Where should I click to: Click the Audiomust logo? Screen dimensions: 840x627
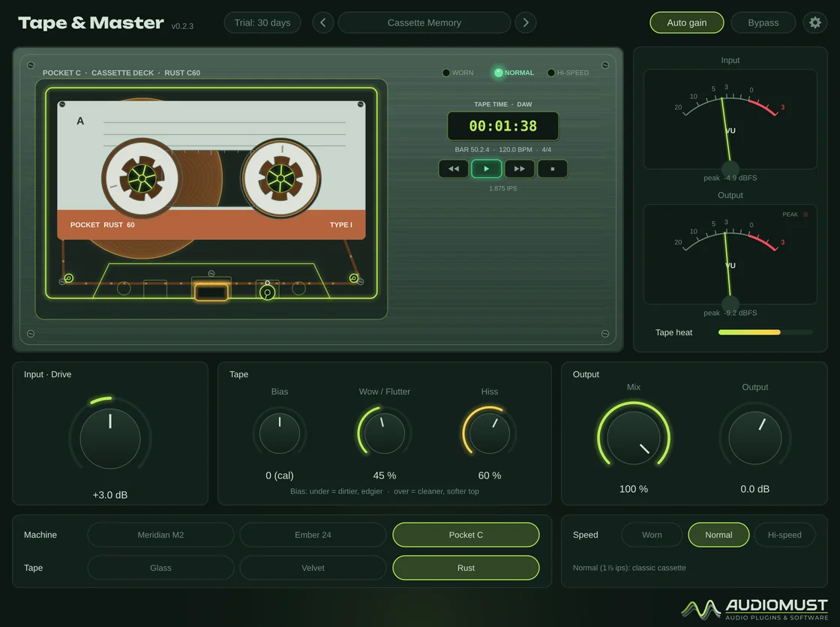click(754, 609)
